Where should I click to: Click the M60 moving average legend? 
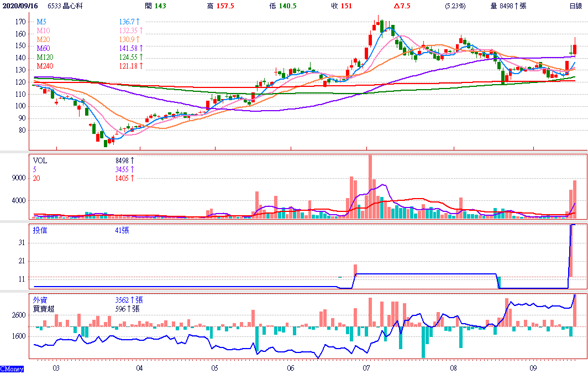coord(43,48)
